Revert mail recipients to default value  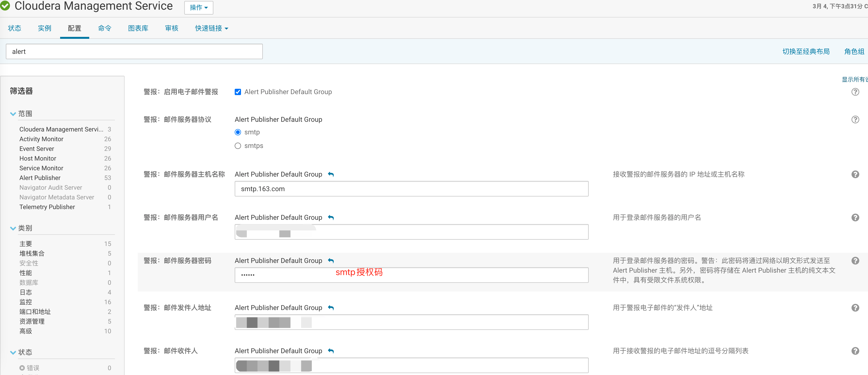click(331, 351)
